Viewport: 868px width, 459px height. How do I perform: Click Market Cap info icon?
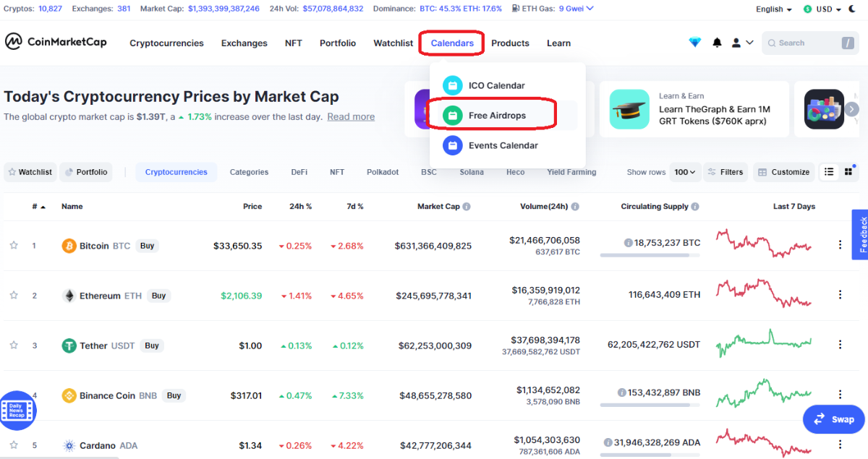click(x=467, y=207)
